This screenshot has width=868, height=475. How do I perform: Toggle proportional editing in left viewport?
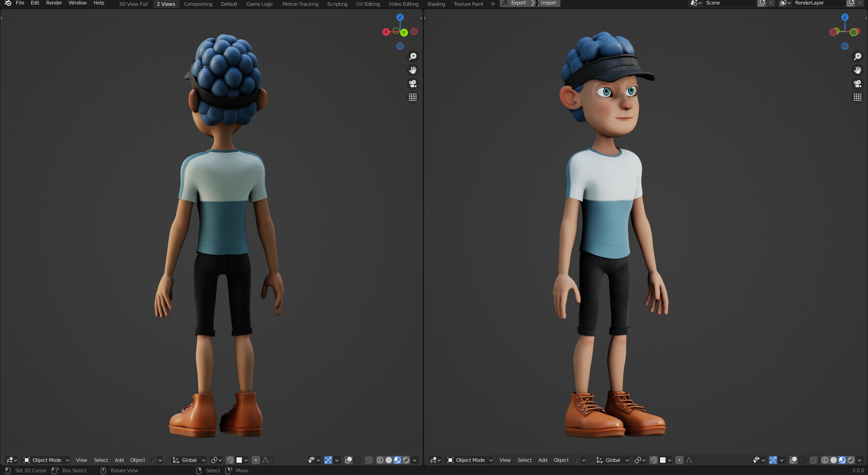coord(256,460)
